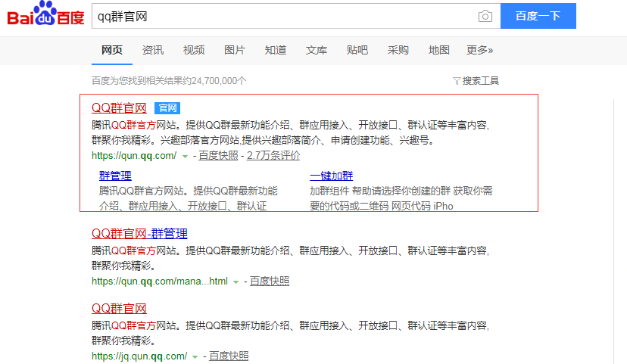The image size is (627, 364).
Task: Switch to the 文库 tab
Action: click(317, 50)
